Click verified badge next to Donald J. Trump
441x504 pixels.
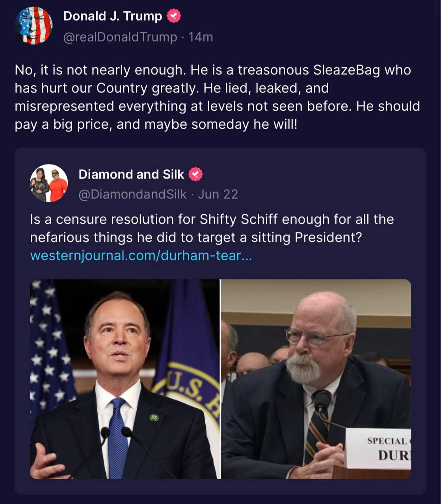coord(174,16)
